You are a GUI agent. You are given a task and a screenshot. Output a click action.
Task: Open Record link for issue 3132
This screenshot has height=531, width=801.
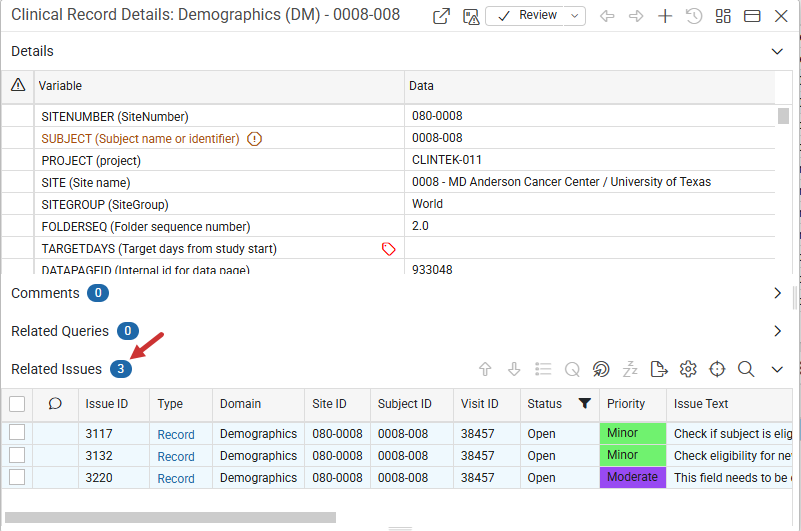point(176,456)
